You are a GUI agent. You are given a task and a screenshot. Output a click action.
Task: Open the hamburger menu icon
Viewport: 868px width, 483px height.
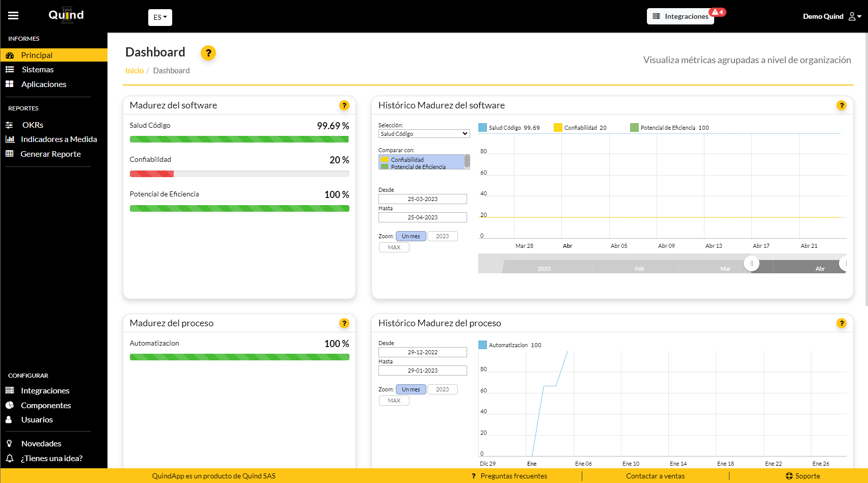tap(13, 16)
